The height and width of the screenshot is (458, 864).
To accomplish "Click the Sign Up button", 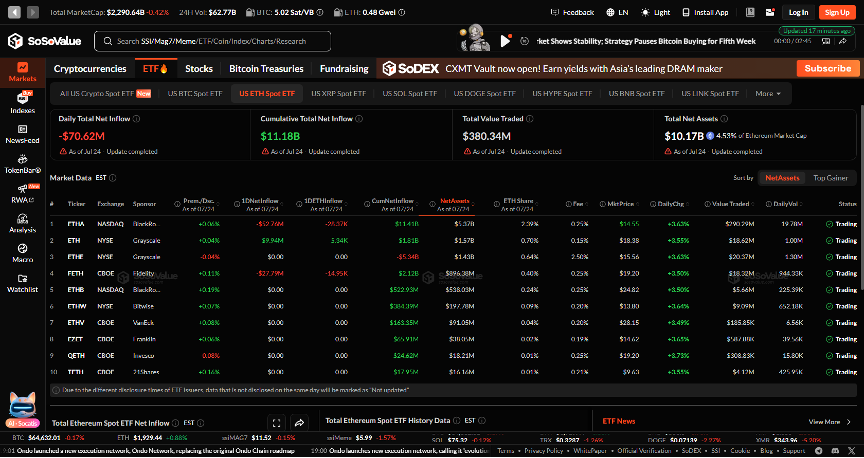I will (837, 12).
